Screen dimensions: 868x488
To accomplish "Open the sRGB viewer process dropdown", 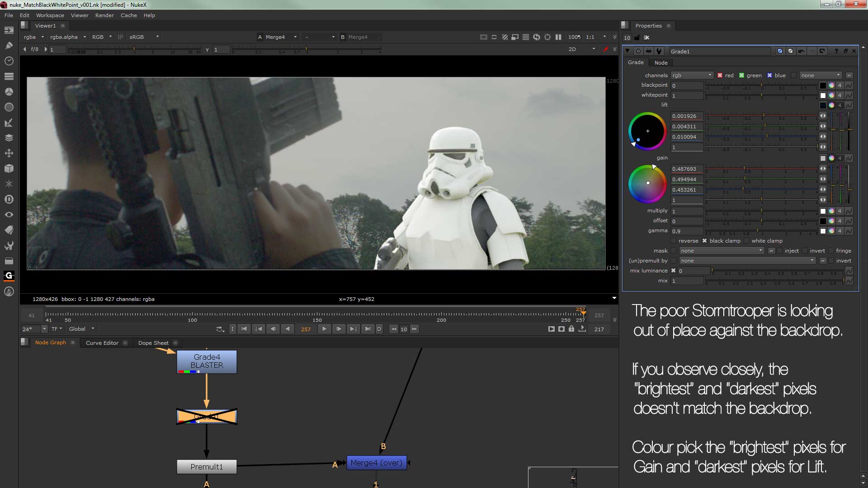I will click(x=144, y=37).
